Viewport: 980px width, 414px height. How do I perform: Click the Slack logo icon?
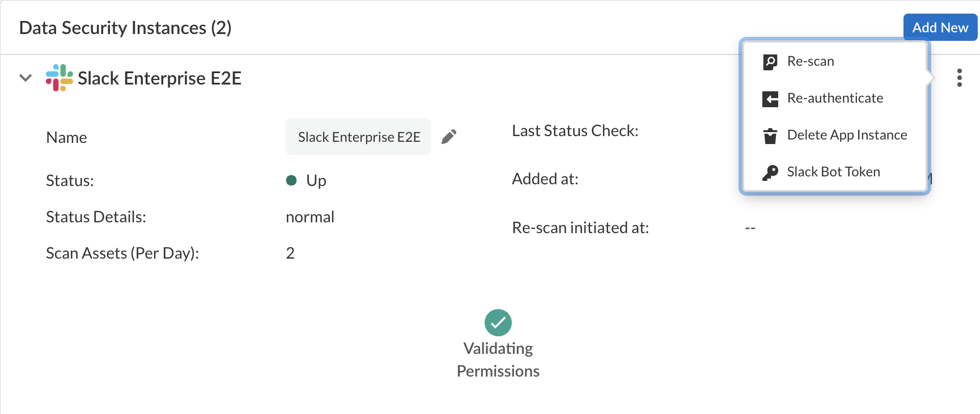click(x=60, y=78)
